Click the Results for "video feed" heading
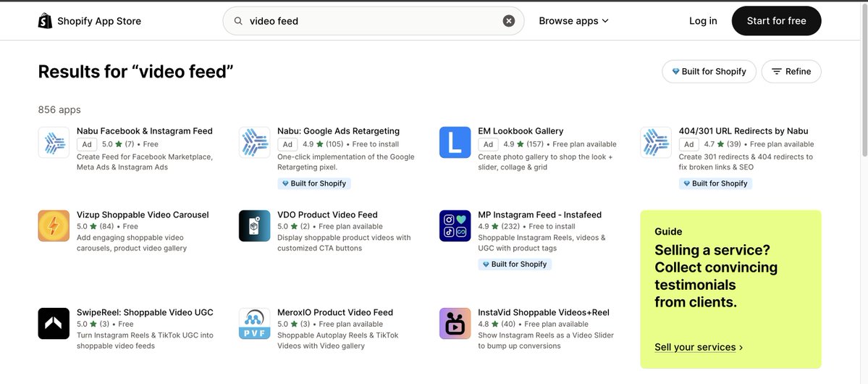Screen dimensions: 868x384 pos(135,72)
